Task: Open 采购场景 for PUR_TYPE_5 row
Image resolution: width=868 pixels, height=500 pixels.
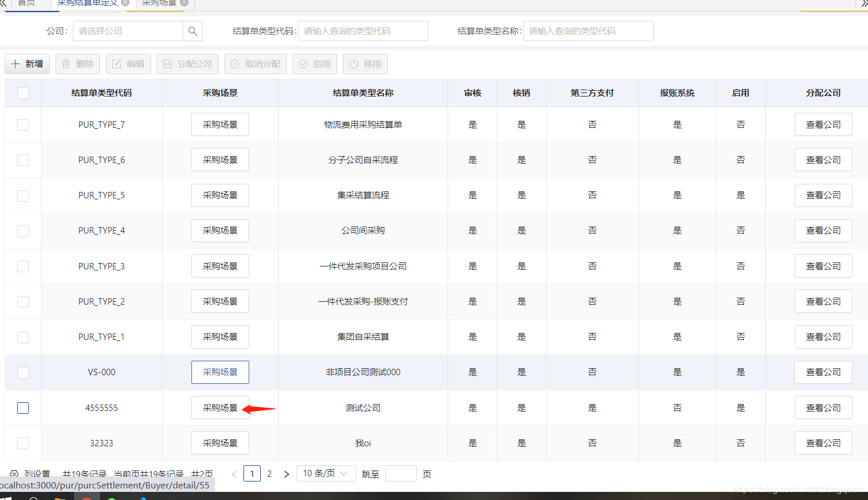Action: click(220, 195)
